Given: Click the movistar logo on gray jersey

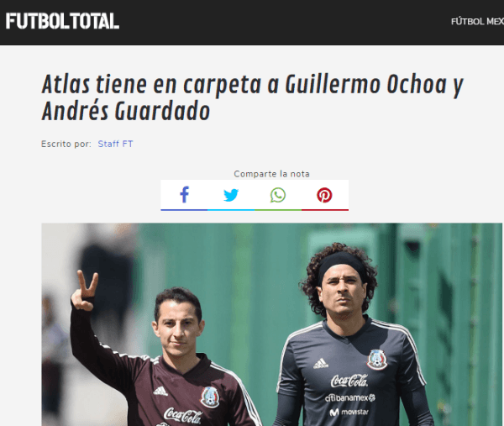Looking at the screenshot, I should [349, 412].
